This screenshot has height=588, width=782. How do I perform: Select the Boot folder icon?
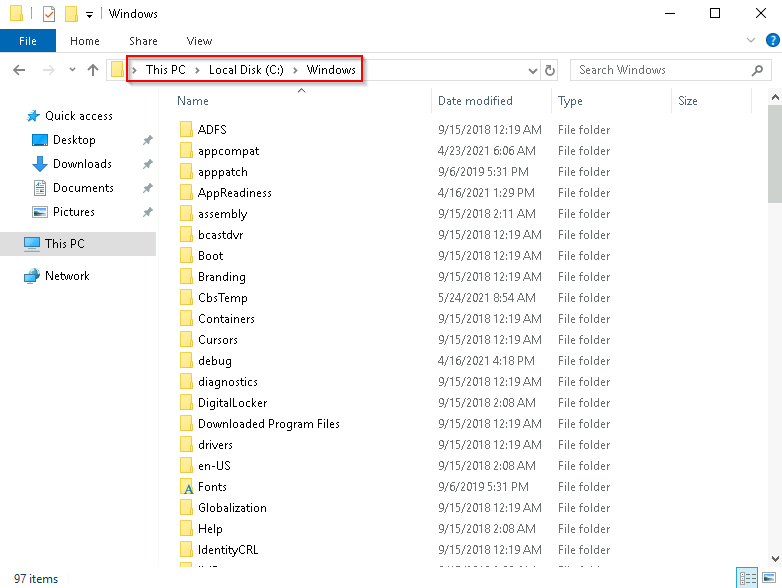click(x=186, y=256)
